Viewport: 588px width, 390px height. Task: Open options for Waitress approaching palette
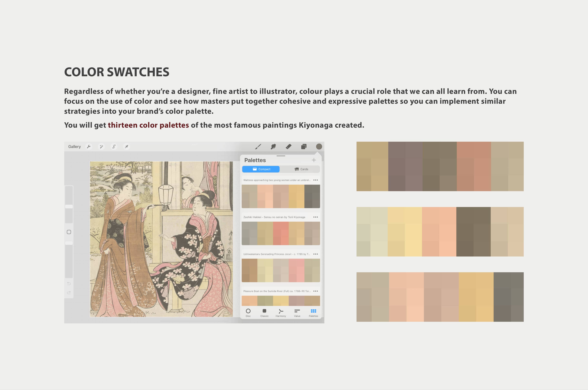[x=316, y=180]
